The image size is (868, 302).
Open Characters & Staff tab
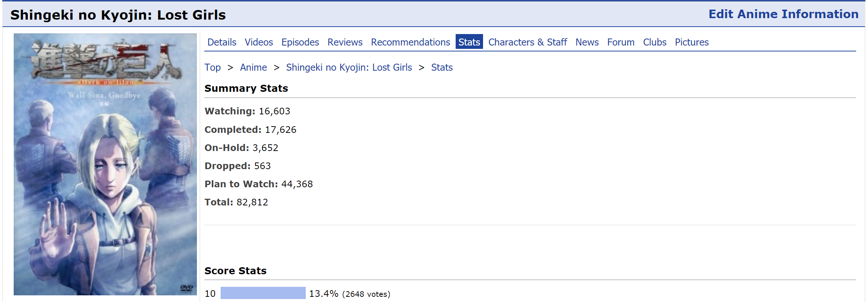(x=527, y=42)
